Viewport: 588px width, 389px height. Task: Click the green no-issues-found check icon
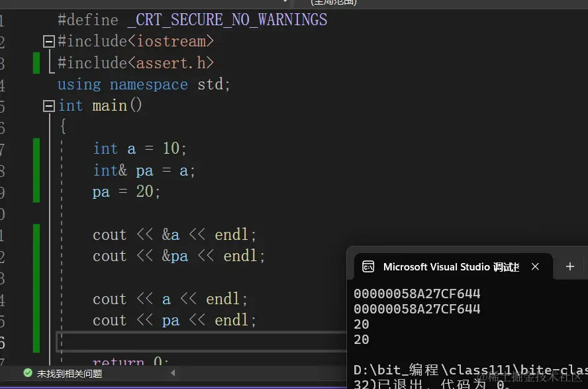[x=28, y=373]
